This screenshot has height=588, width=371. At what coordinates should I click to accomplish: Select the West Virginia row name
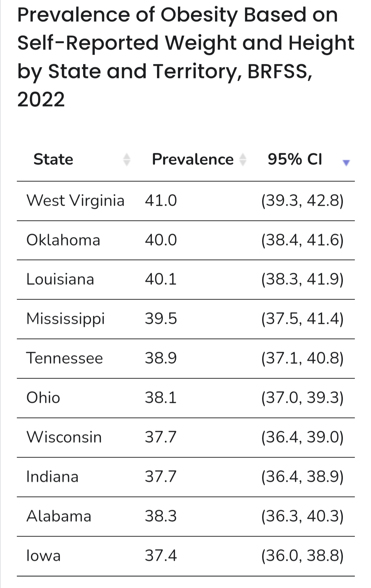point(75,201)
